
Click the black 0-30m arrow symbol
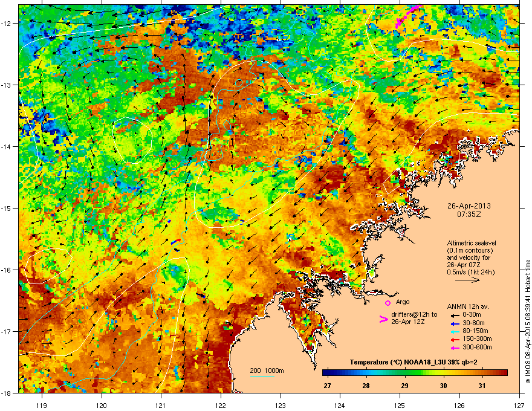point(455,316)
